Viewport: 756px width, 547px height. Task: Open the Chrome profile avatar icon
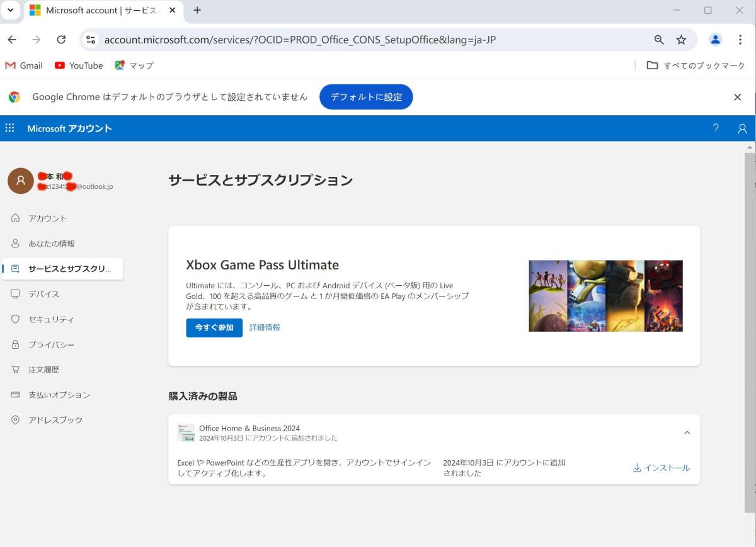[715, 40]
